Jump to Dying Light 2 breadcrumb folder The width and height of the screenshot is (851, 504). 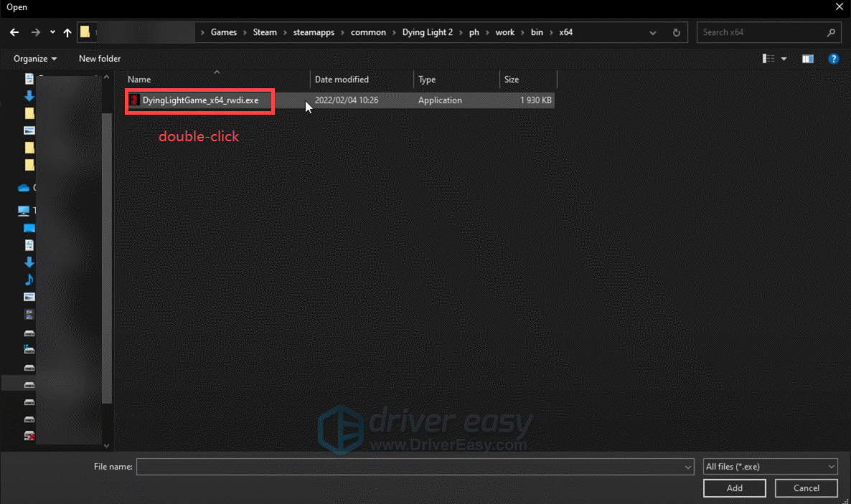pyautogui.click(x=428, y=32)
